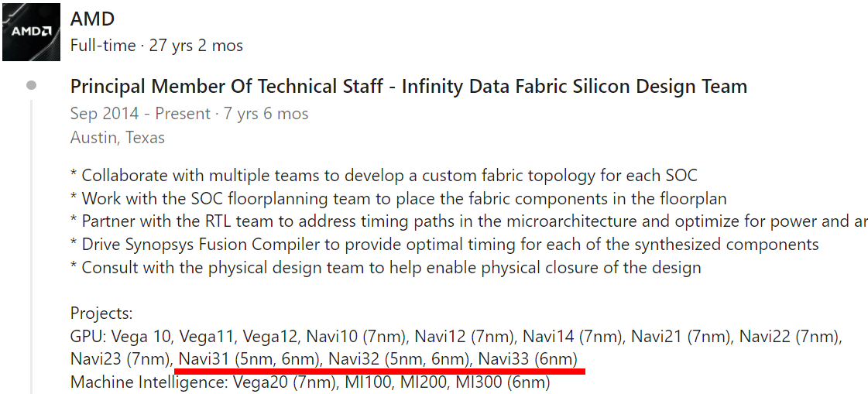Click the gray timeline bullet dot
The width and height of the screenshot is (868, 394).
(31, 85)
